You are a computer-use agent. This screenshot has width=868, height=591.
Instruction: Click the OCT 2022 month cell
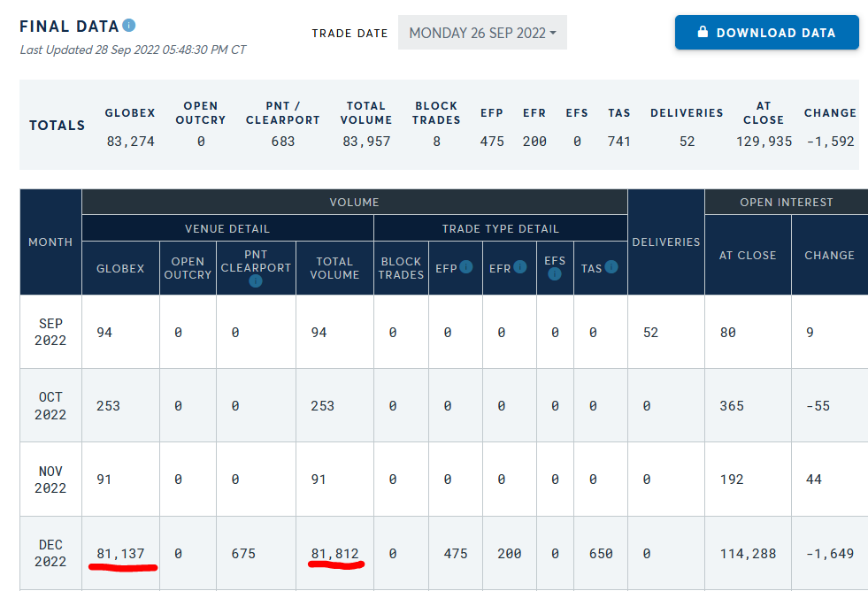[50, 405]
